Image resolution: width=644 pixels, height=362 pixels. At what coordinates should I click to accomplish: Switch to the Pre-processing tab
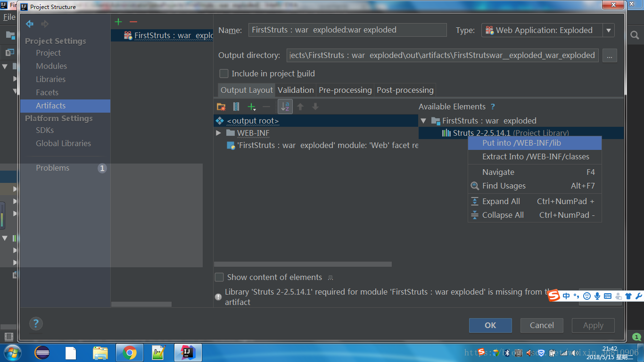click(345, 90)
